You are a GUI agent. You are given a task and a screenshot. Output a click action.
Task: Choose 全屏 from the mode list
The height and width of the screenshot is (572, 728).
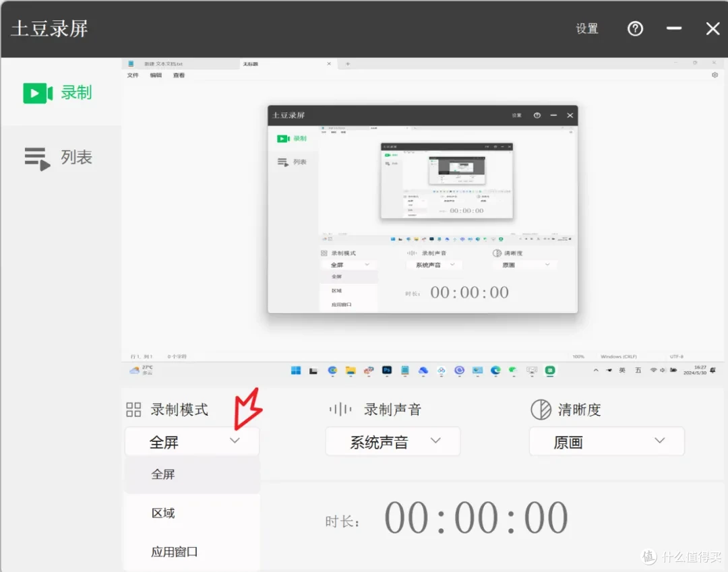pos(191,474)
